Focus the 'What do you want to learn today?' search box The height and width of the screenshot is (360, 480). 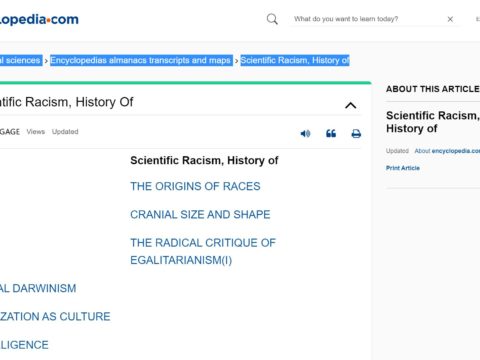pyautogui.click(x=367, y=19)
